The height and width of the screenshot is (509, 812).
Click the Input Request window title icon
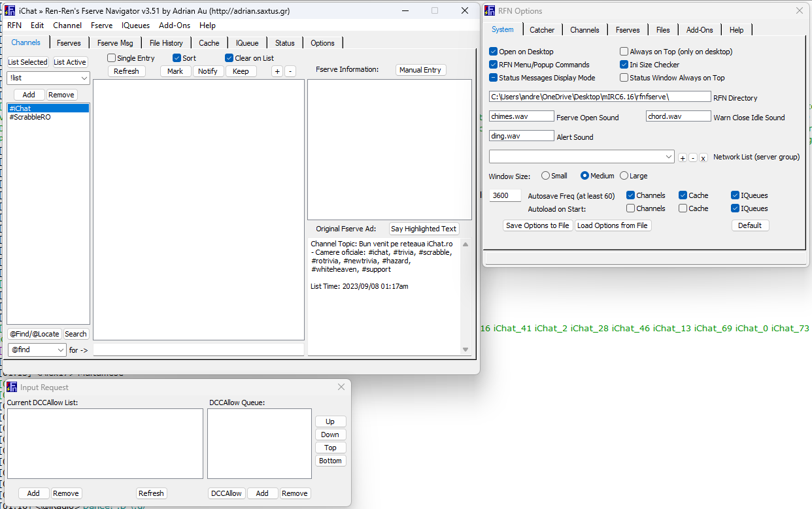(x=12, y=387)
